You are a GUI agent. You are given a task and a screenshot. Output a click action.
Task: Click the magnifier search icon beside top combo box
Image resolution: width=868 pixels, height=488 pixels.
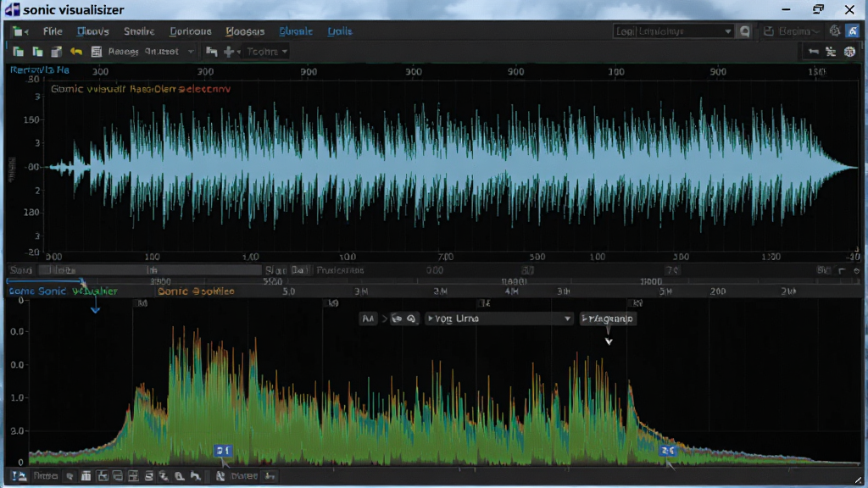click(x=744, y=31)
